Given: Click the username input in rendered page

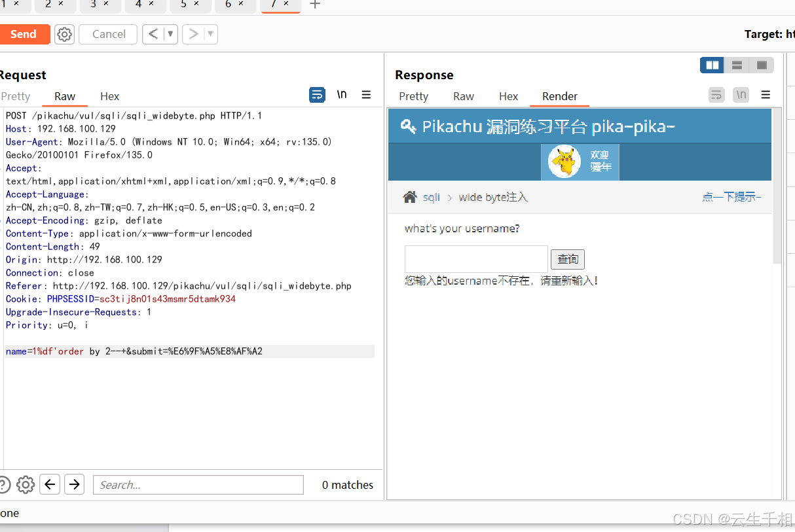Looking at the screenshot, I should [x=476, y=259].
